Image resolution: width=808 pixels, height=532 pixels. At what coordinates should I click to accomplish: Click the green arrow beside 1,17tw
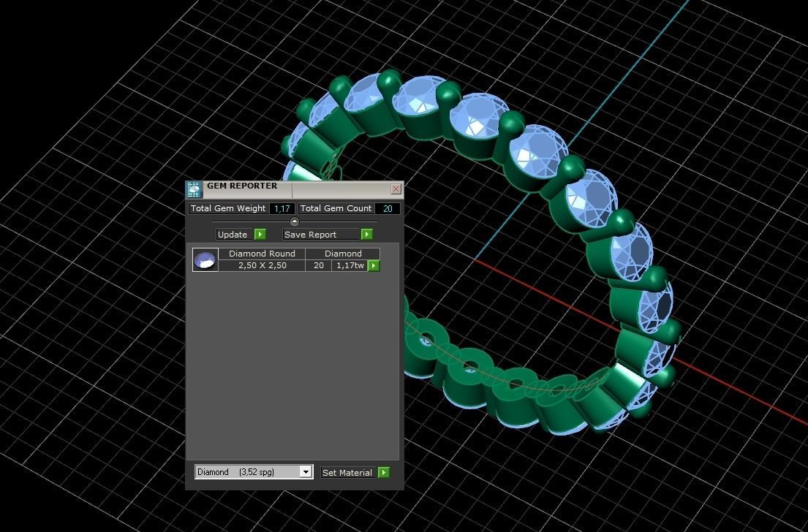(x=374, y=266)
